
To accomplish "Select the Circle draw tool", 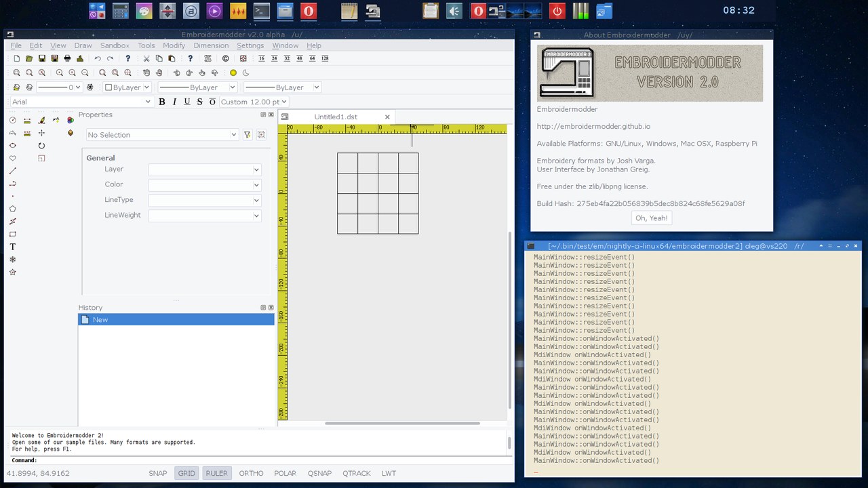I will click(x=12, y=121).
